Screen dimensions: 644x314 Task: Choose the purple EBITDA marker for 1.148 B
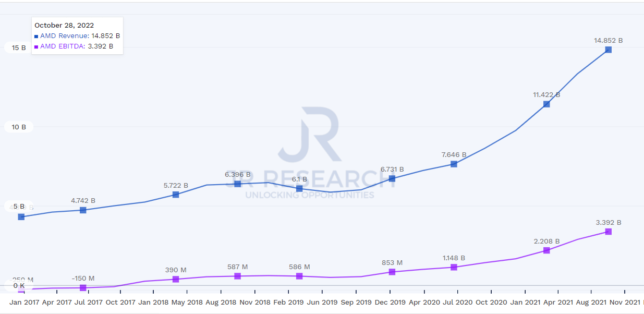point(454,267)
